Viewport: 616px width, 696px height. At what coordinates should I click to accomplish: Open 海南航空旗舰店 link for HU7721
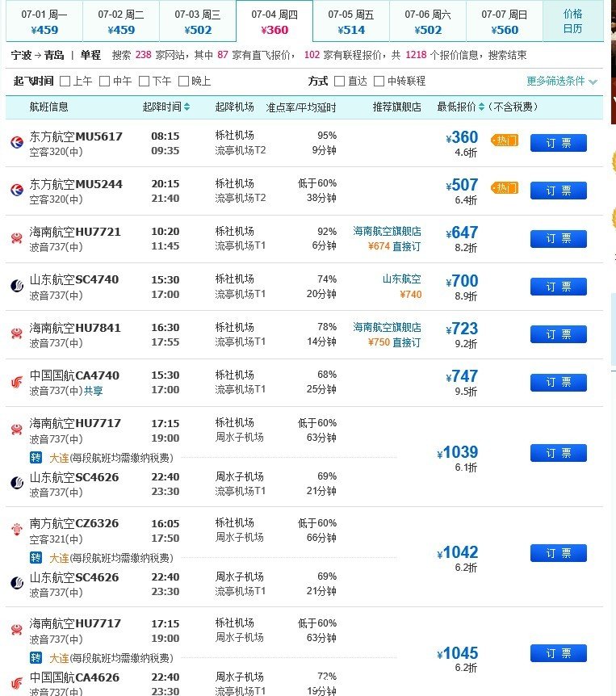coord(387,231)
